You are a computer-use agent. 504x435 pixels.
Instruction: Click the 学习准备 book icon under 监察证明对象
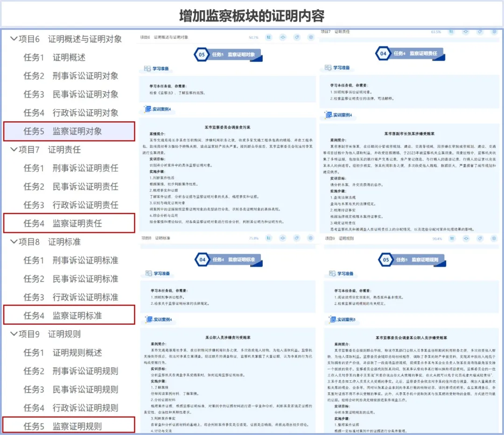point(147,69)
